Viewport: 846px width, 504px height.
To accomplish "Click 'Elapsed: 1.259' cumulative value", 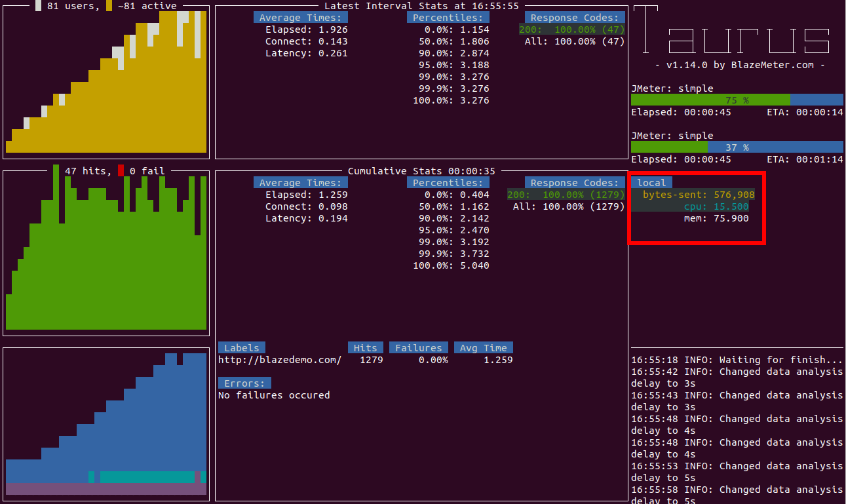I will pyautogui.click(x=307, y=195).
